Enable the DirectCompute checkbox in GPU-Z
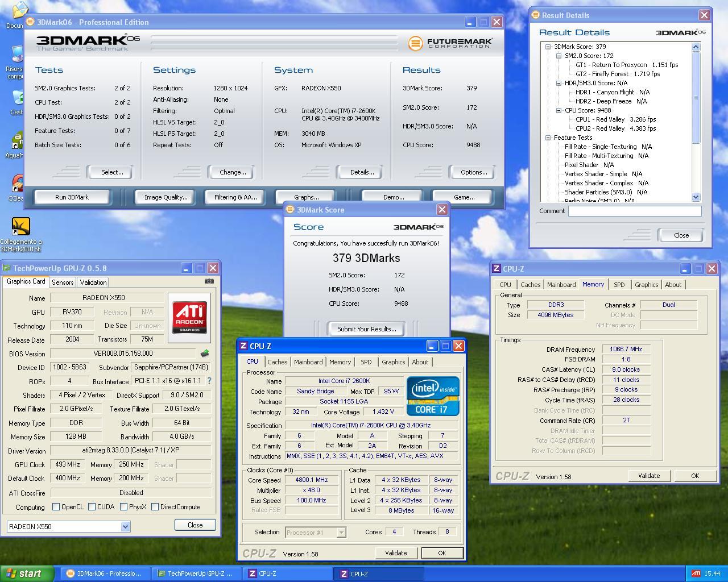The width and height of the screenshot is (728, 582). (x=155, y=506)
